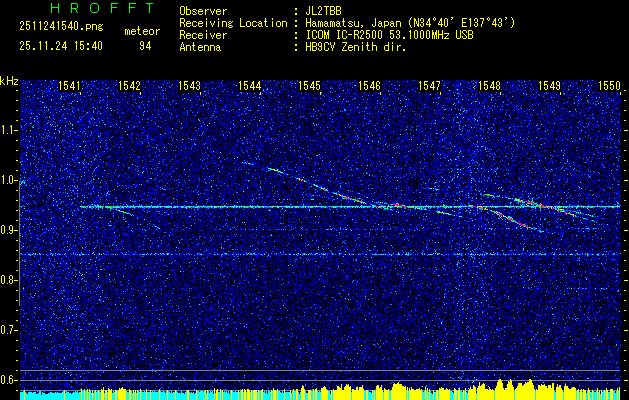Viewport: 629px width, 400px height.
Task: Click the faint horizontal line at 0.85 kHz
Action: (x=300, y=254)
